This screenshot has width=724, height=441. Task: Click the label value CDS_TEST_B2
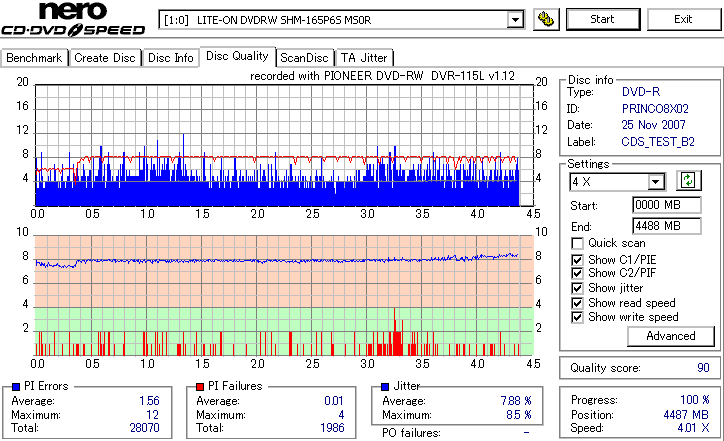pos(658,142)
